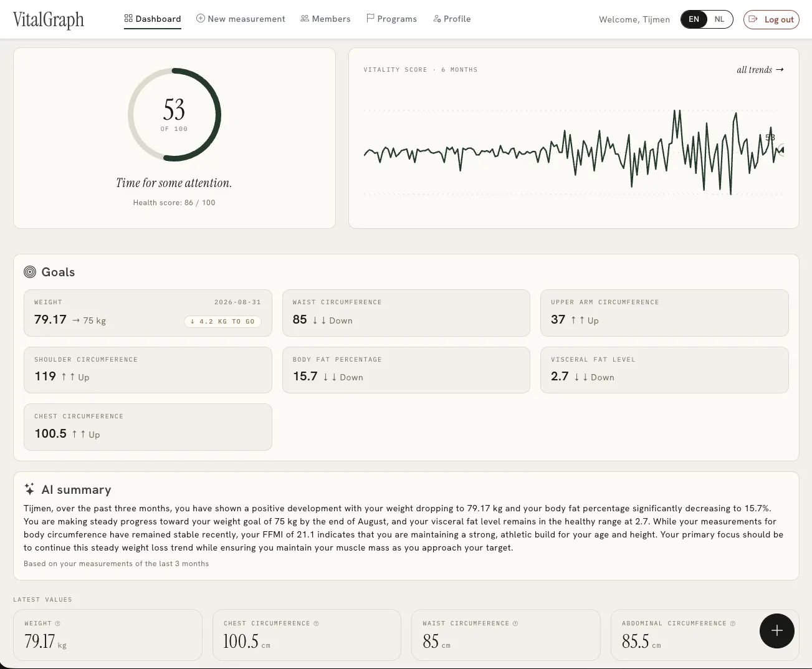Click the 'Time for some attention.' text
The height and width of the screenshot is (669, 812).
(x=174, y=183)
